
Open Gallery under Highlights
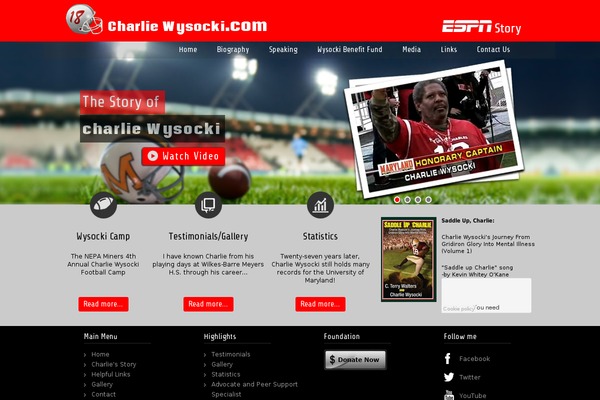[x=222, y=364]
